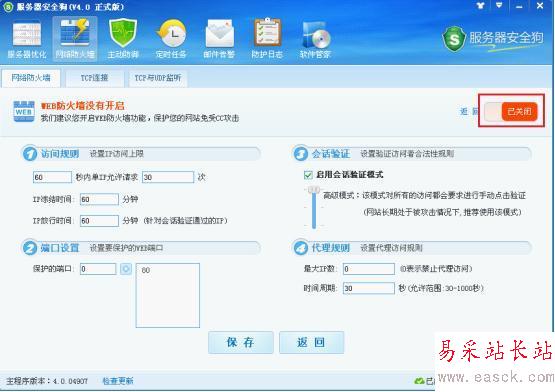Click the 代理规则 numbered section icon
Viewport: 555px width, 392px height.
tap(301, 248)
